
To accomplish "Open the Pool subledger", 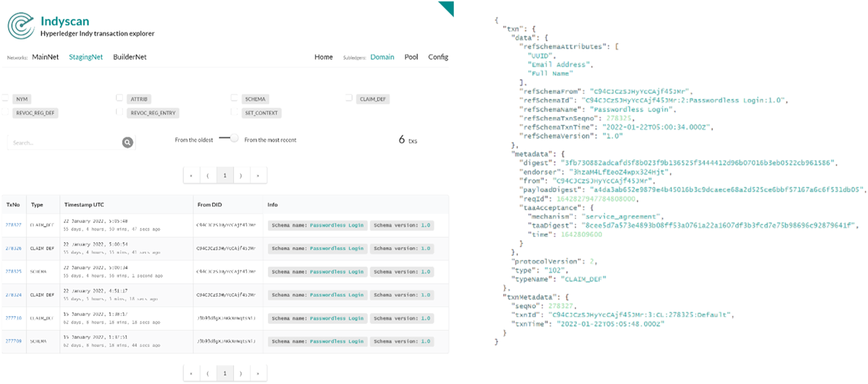I will click(411, 57).
